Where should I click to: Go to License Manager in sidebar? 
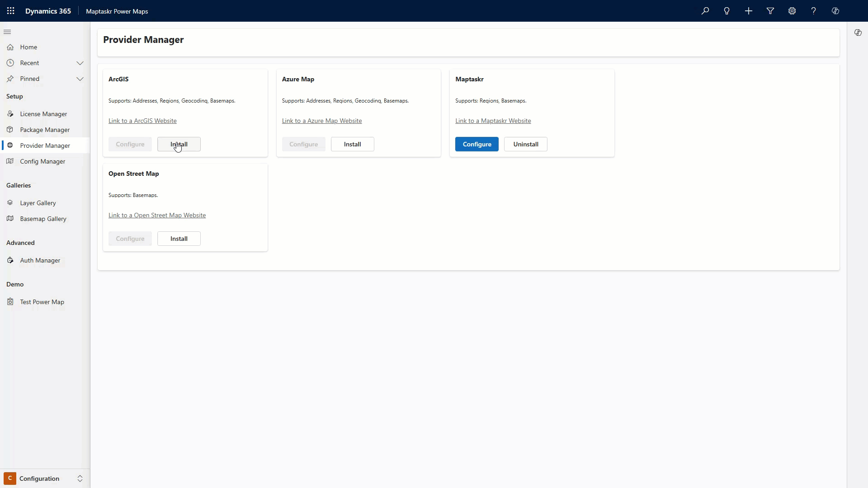click(43, 114)
